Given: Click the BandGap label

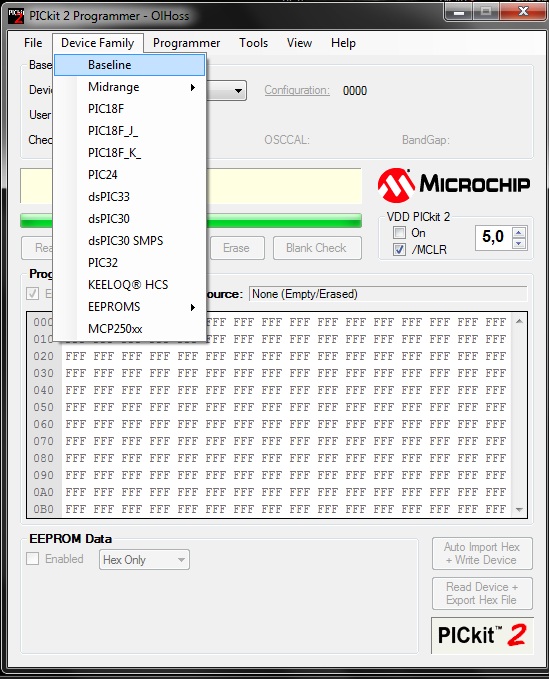Looking at the screenshot, I should 426,140.
